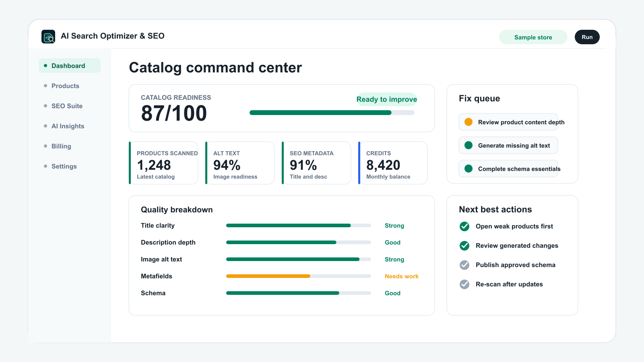The width and height of the screenshot is (644, 362).
Task: Click the orange Metafields progress bar
Action: click(299, 276)
